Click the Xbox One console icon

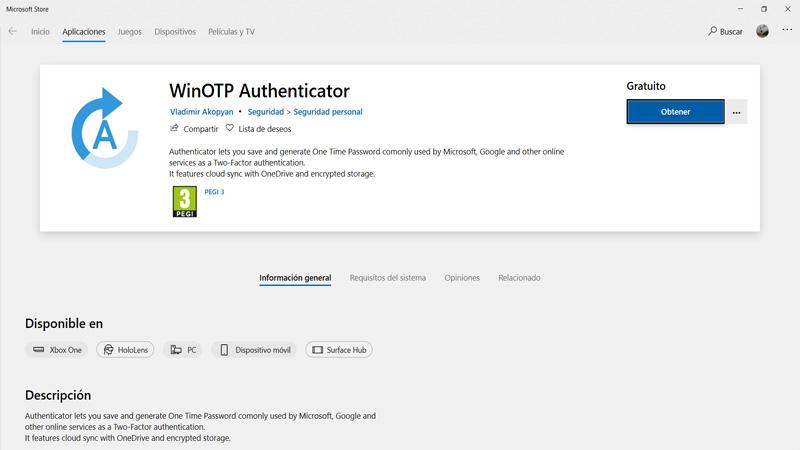[38, 349]
